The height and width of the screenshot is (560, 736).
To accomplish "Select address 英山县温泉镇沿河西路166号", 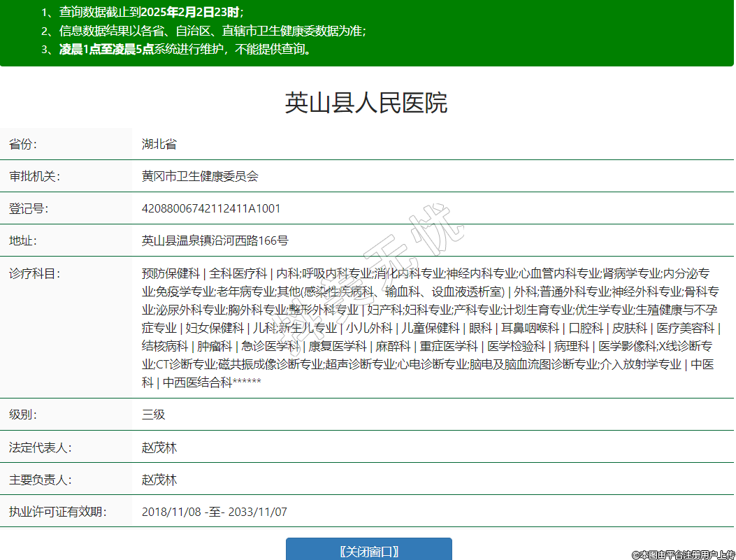I will [x=215, y=240].
